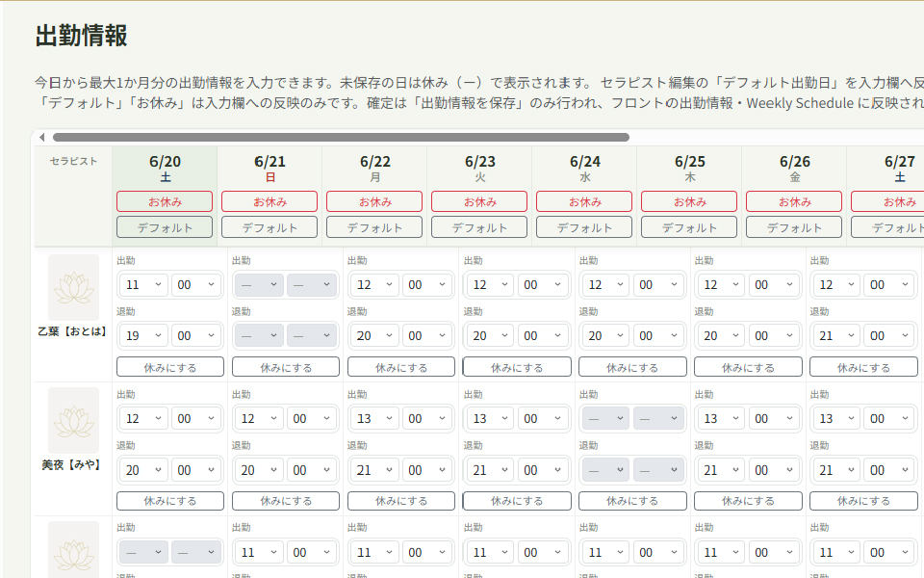The width and height of the screenshot is (924, 578).
Task: Click the 6/23 火 date header
Action: [479, 168]
